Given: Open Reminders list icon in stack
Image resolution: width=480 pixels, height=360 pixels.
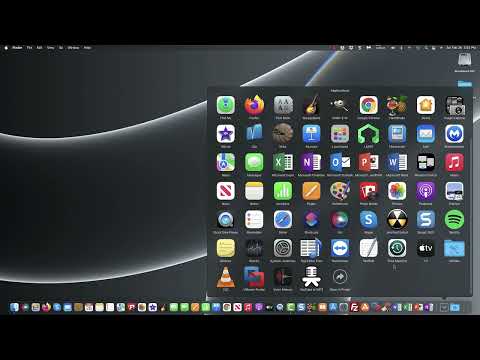Looking at the screenshot, I should click(x=254, y=220).
